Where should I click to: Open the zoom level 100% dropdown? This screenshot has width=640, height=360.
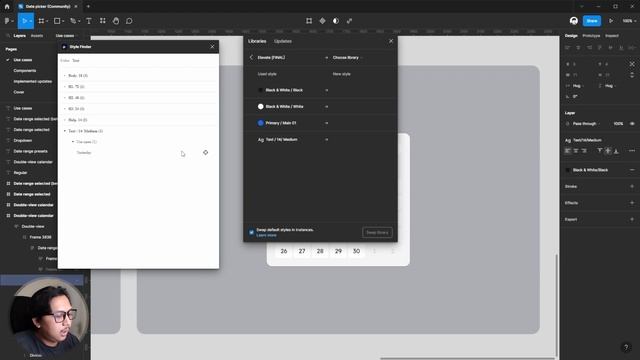pos(629,21)
